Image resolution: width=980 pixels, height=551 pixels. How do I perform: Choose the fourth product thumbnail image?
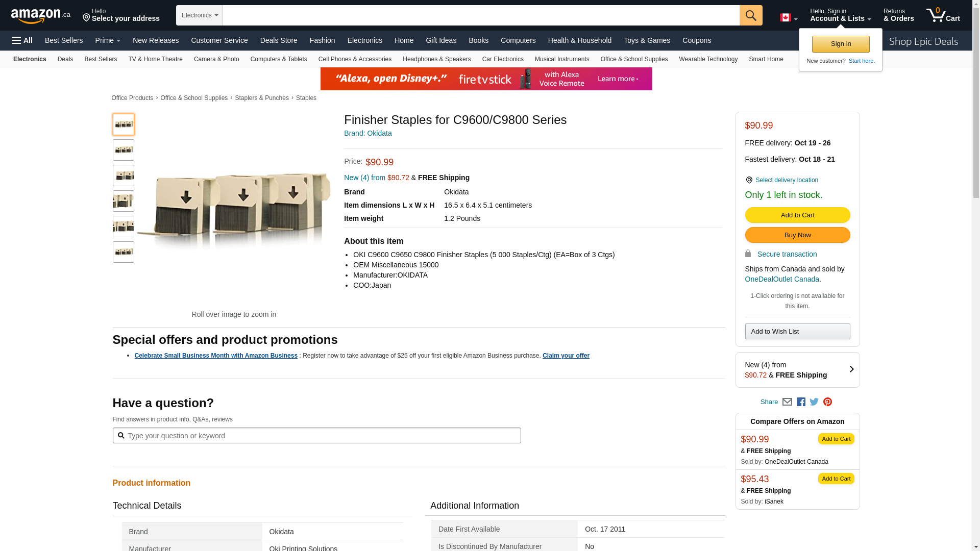124,201
